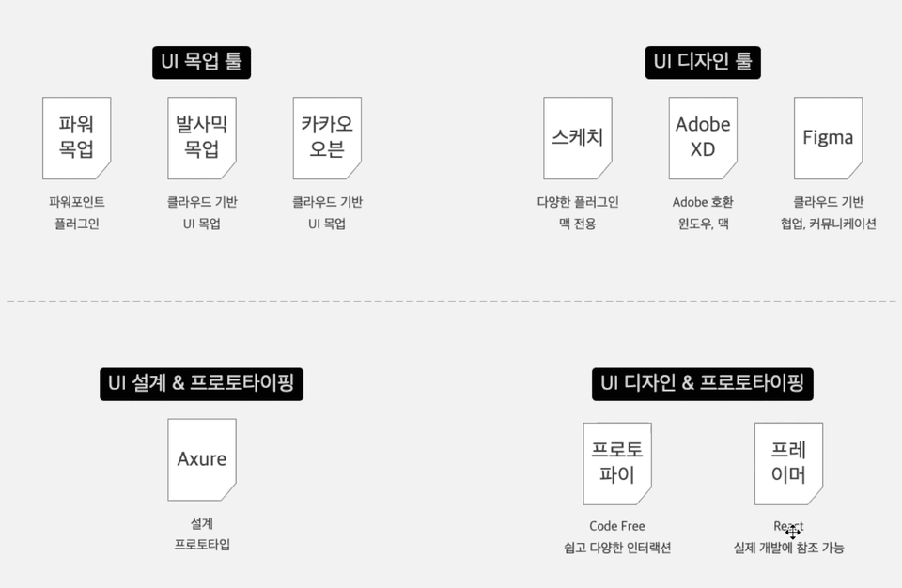Click the UI 목업 툴 heading label

[201, 62]
